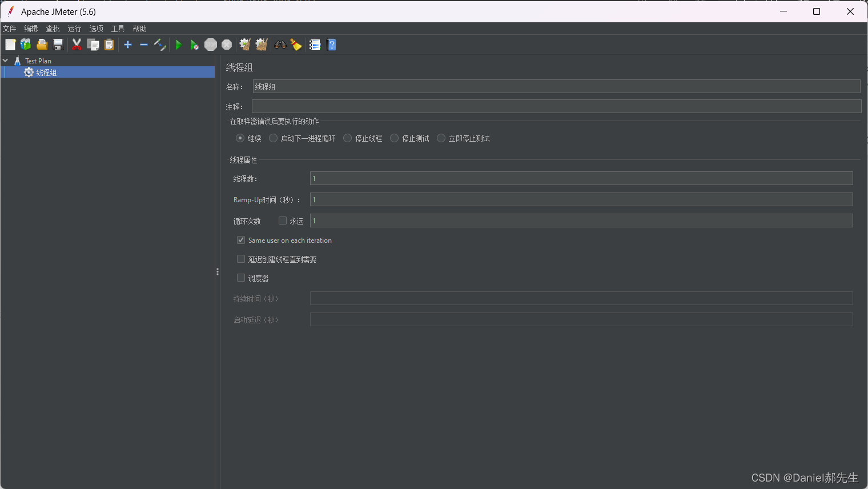Create a new test plan with New icon
Screen dimensions: 868x489
coord(10,45)
